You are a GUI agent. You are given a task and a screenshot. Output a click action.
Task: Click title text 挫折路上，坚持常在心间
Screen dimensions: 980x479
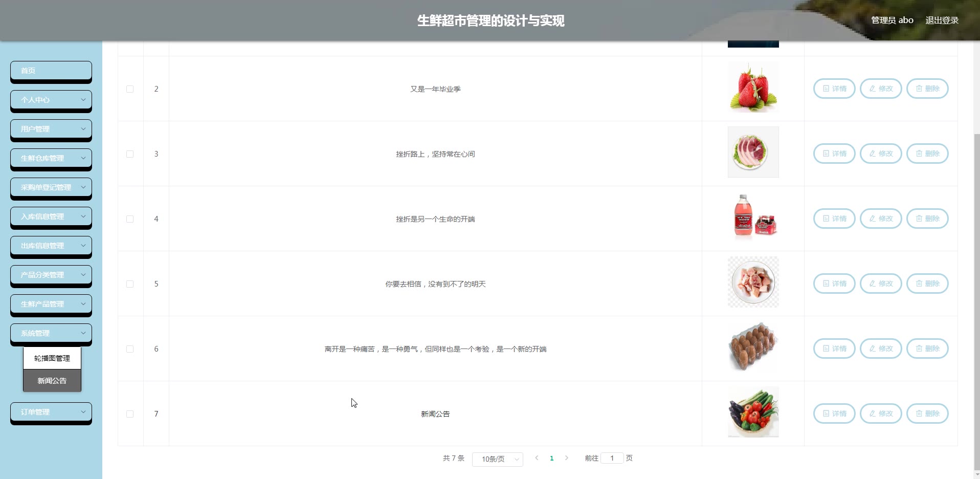tap(435, 154)
